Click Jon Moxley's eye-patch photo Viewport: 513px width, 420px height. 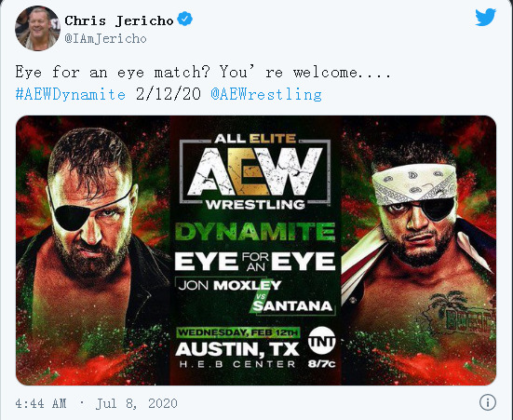(x=93, y=251)
